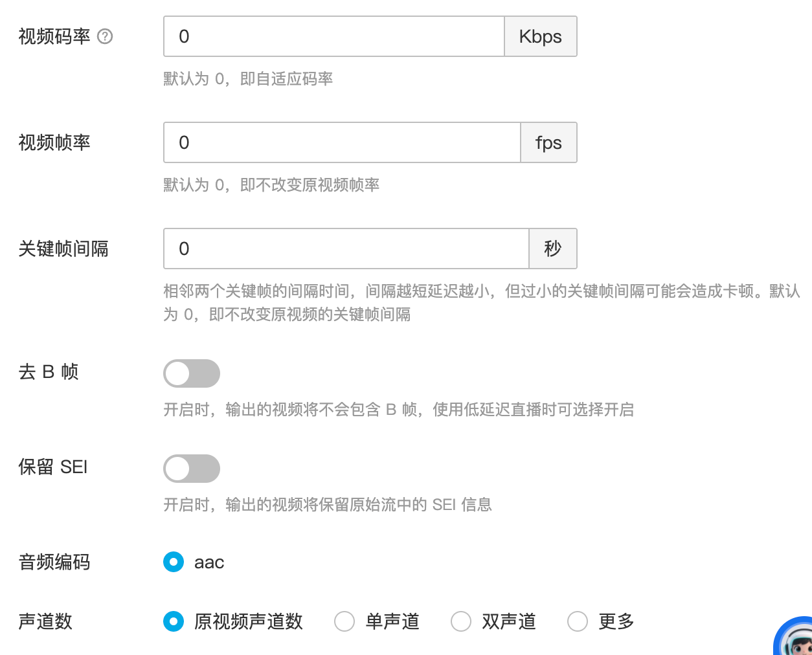812x655 pixels.
Task: Select 单声道 channel option
Action: [x=344, y=621]
